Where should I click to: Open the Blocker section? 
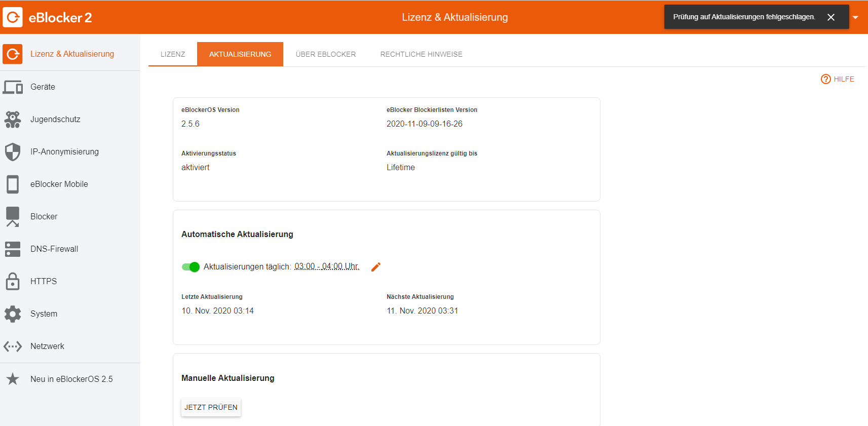(x=70, y=217)
